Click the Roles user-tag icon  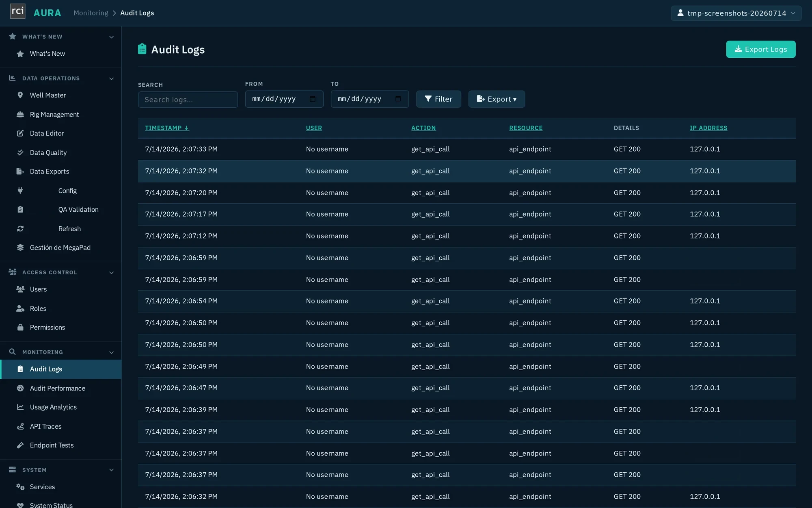20,308
